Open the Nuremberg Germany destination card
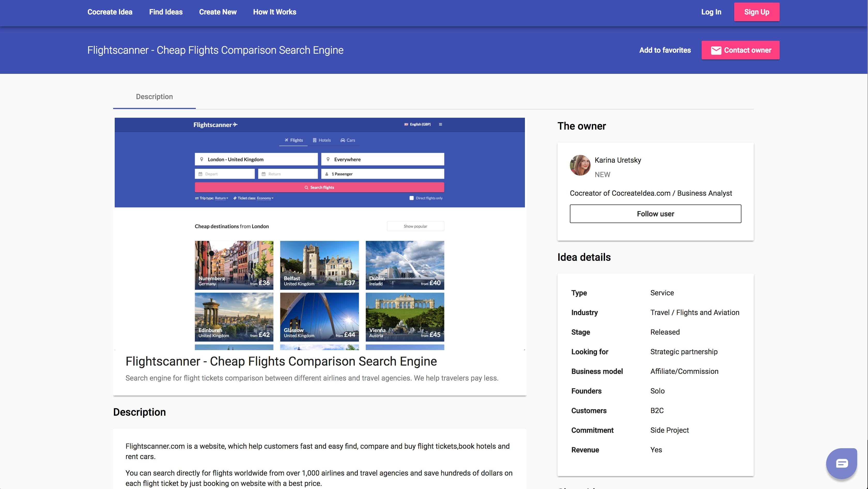The image size is (868, 489). point(234,265)
